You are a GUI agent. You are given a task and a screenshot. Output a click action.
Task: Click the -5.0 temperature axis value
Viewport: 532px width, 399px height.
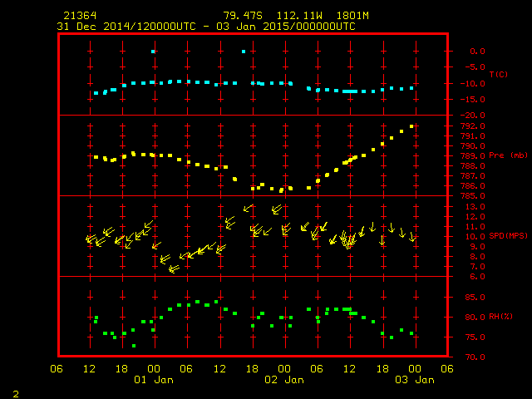pos(475,66)
